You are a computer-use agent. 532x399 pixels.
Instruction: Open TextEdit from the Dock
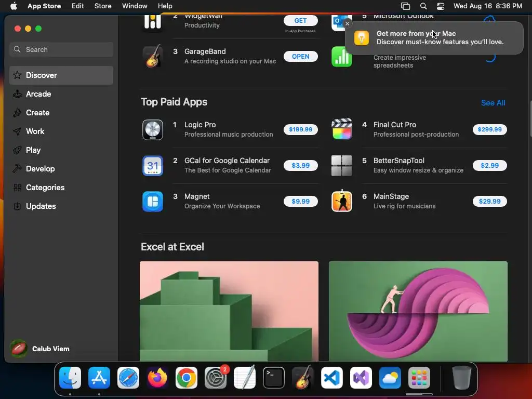(x=245, y=378)
